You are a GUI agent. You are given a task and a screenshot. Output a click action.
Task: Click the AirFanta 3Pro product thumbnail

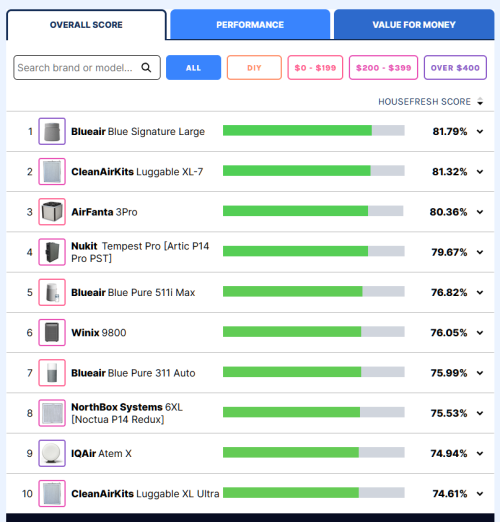click(52, 212)
